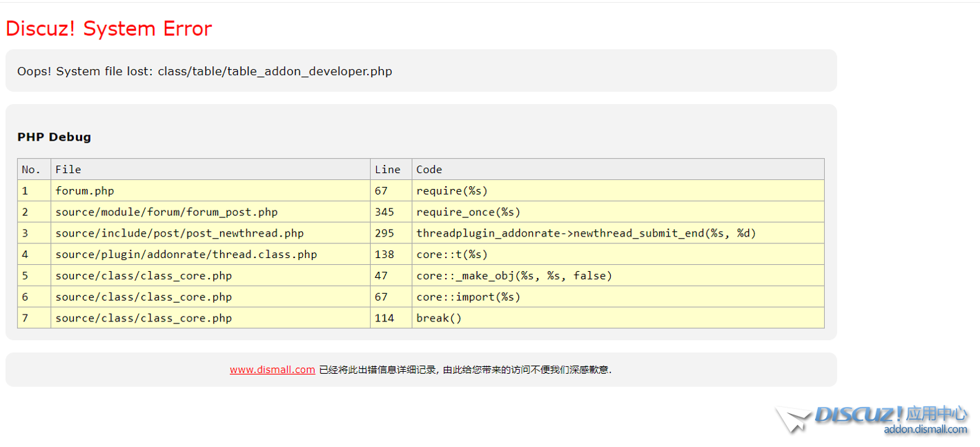This screenshot has width=980, height=447.
Task: Click the core::import(%s) code cell
Action: tap(468, 297)
